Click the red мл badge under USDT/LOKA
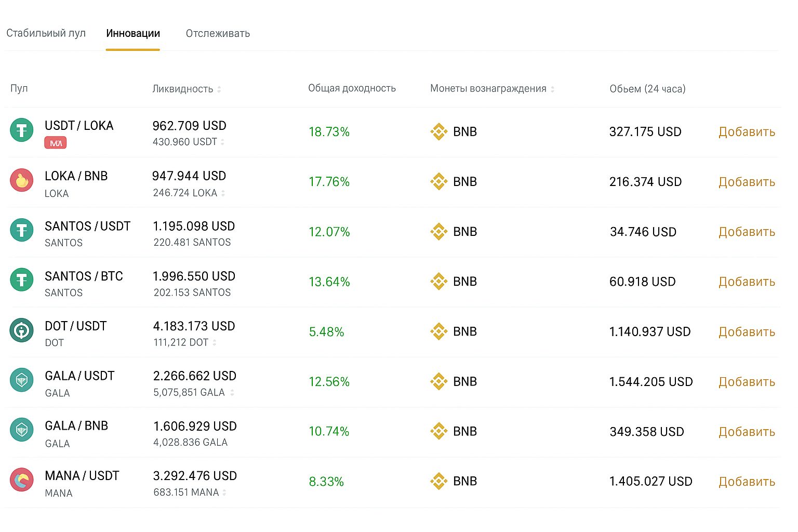The height and width of the screenshot is (532, 798). [55, 142]
